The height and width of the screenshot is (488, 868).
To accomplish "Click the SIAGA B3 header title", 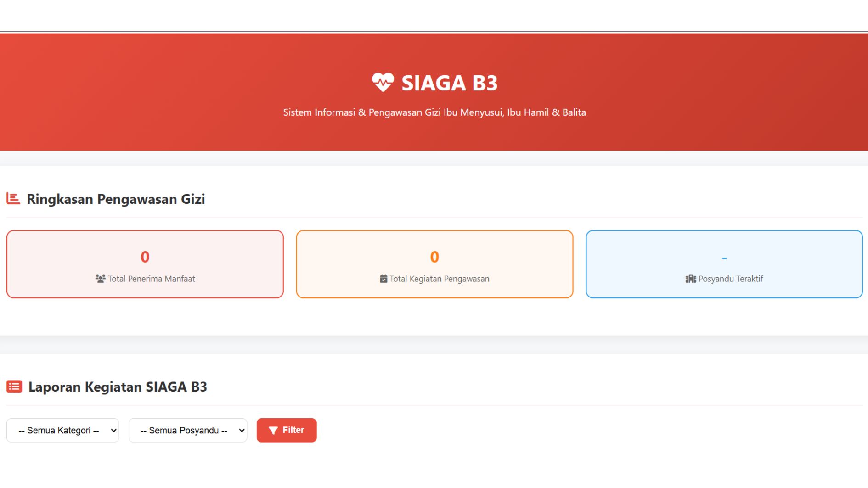I will click(x=449, y=83).
